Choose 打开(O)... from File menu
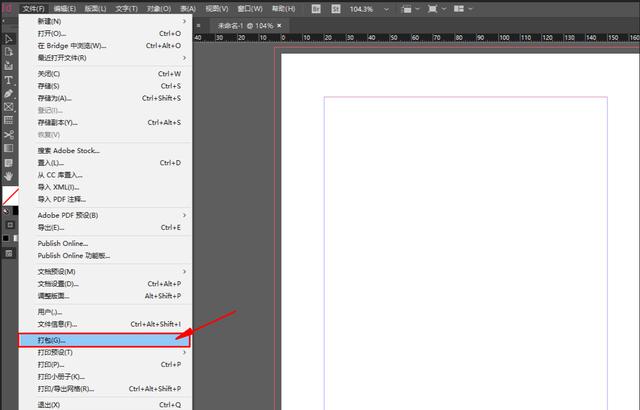The image size is (640, 410). [x=105, y=33]
